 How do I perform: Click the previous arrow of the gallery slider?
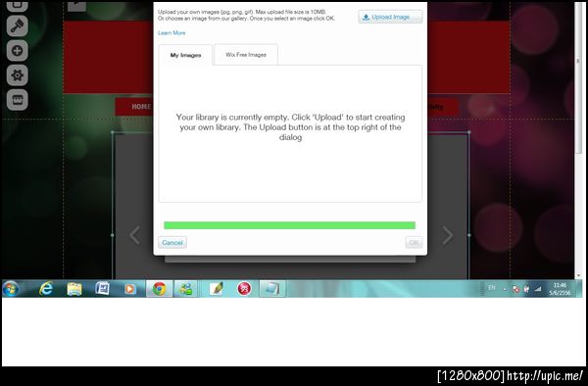pos(134,235)
